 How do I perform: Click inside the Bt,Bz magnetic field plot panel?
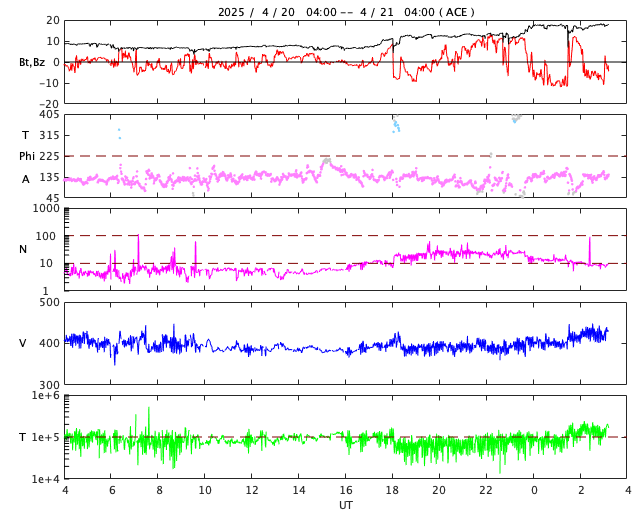[345, 62]
